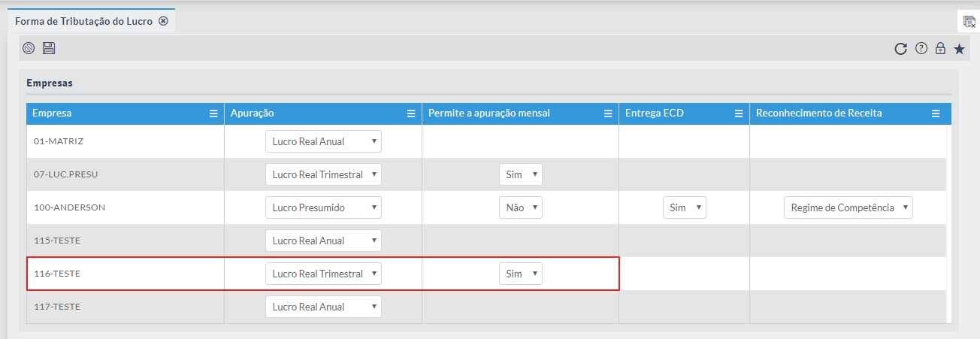Open Apuração dropdown for 01-MATRIZ
The image size is (980, 339).
pos(323,141)
